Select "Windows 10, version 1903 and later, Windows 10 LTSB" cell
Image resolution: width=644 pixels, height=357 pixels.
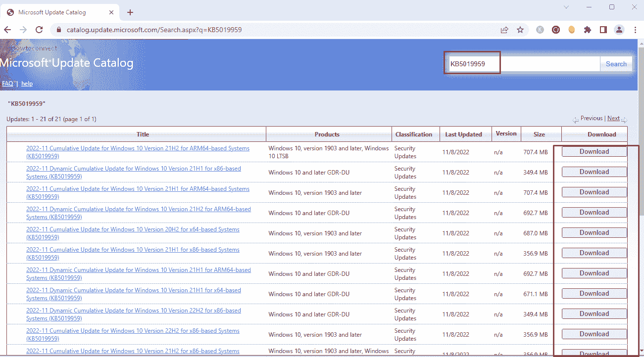click(328, 152)
